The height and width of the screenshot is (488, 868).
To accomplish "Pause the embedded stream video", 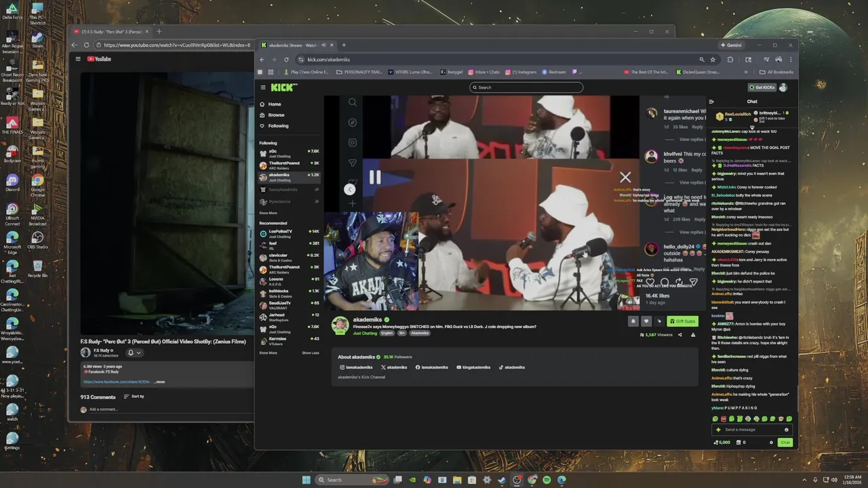I will (374, 178).
